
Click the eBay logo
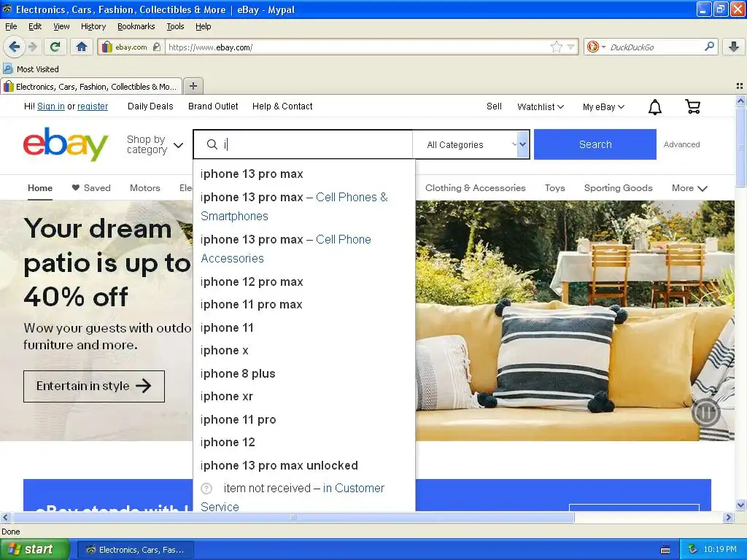pos(66,144)
